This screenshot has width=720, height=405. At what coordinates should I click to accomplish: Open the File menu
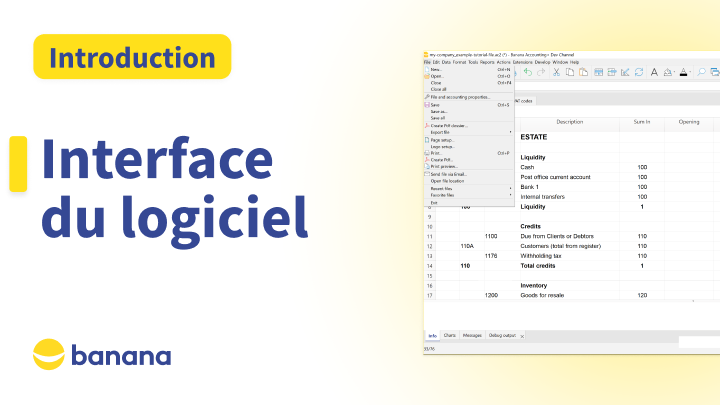point(427,62)
